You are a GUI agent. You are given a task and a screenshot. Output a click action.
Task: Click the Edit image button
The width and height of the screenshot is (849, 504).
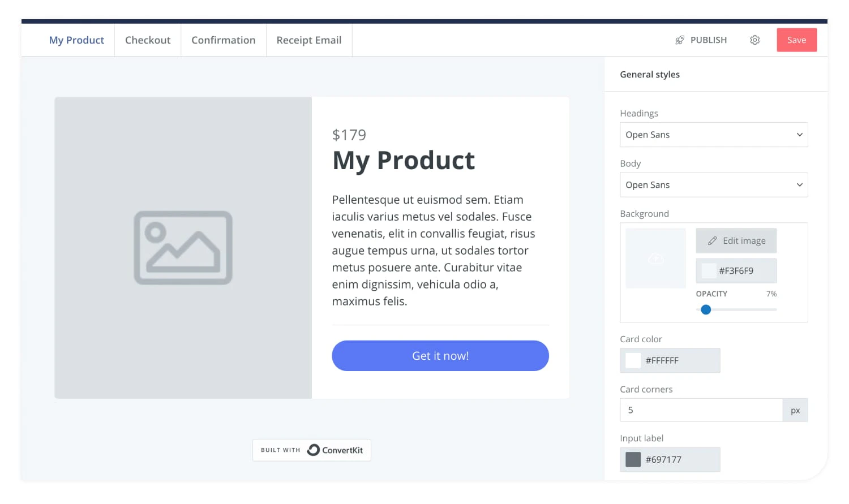(736, 240)
